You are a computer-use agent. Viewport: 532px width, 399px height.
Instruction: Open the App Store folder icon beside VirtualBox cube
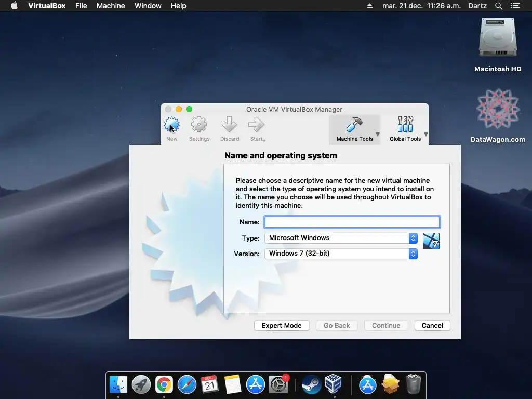coord(367,384)
